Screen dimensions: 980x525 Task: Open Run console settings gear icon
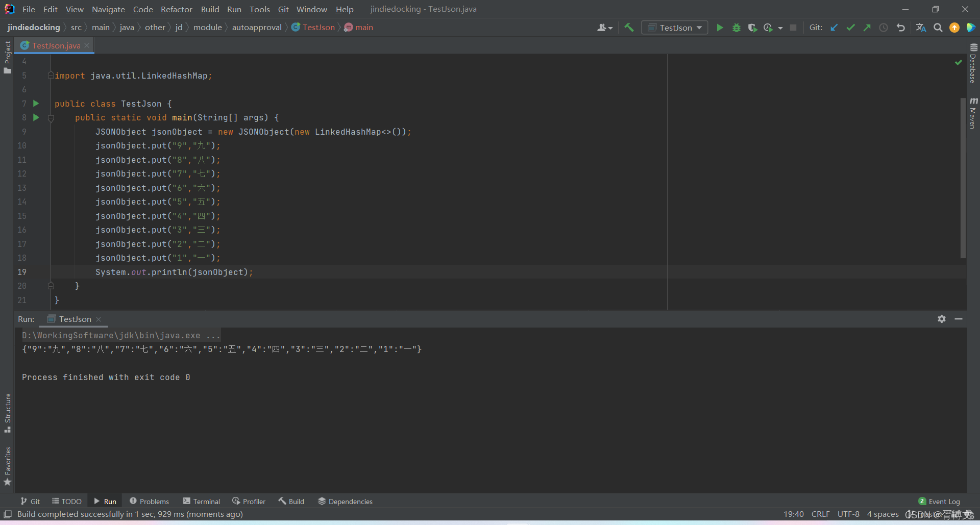click(942, 319)
